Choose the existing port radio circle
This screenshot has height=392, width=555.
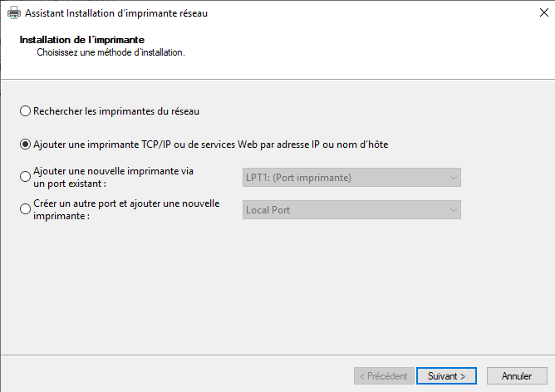click(25, 177)
